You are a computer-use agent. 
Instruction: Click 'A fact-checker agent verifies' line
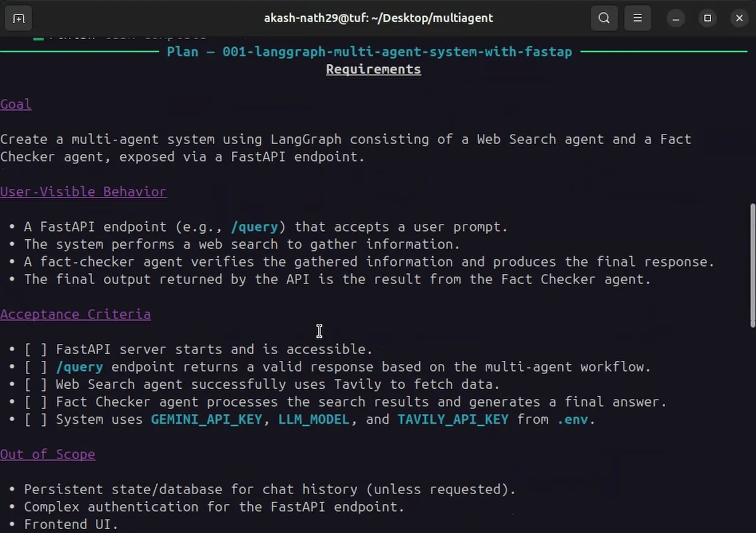[x=369, y=262]
